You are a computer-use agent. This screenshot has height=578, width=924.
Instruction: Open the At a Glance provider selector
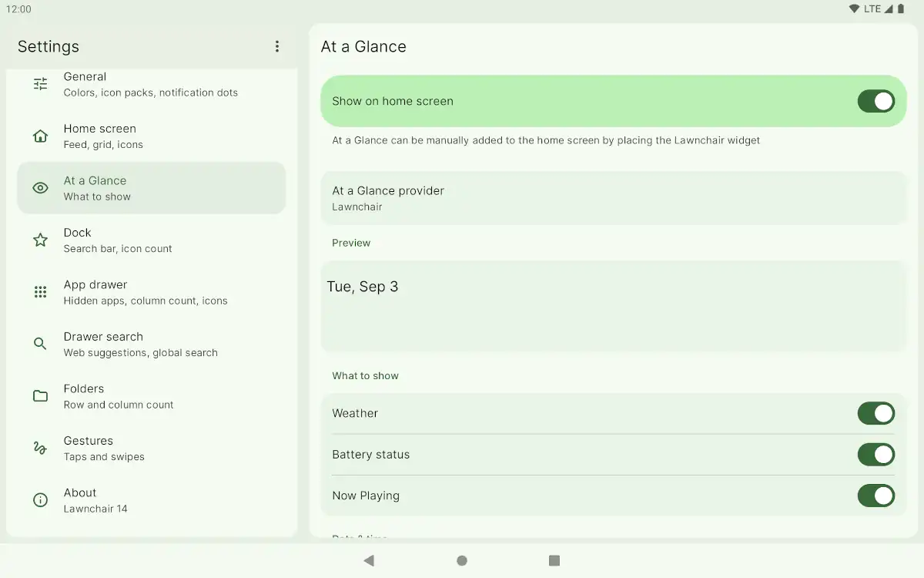[x=613, y=198]
